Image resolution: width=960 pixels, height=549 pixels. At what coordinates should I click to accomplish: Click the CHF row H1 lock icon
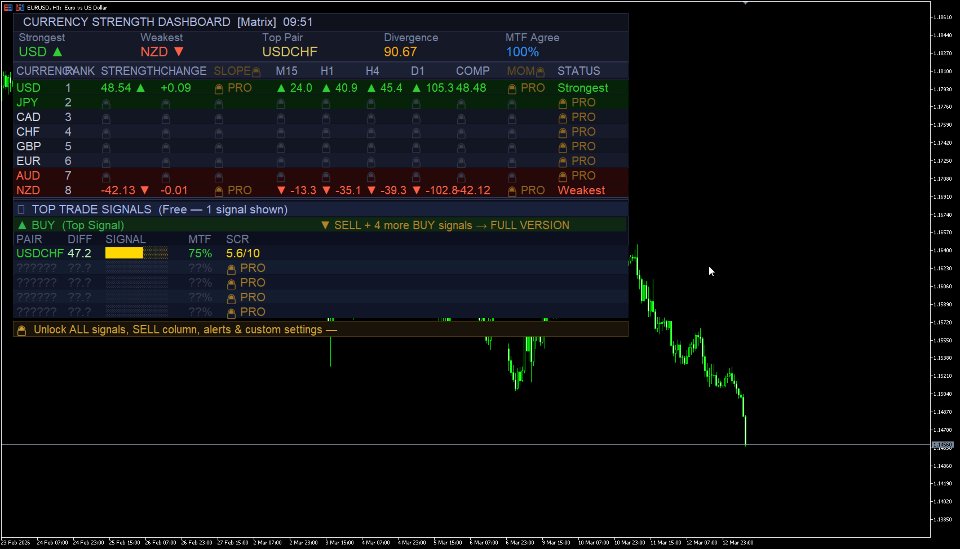[x=326, y=133]
